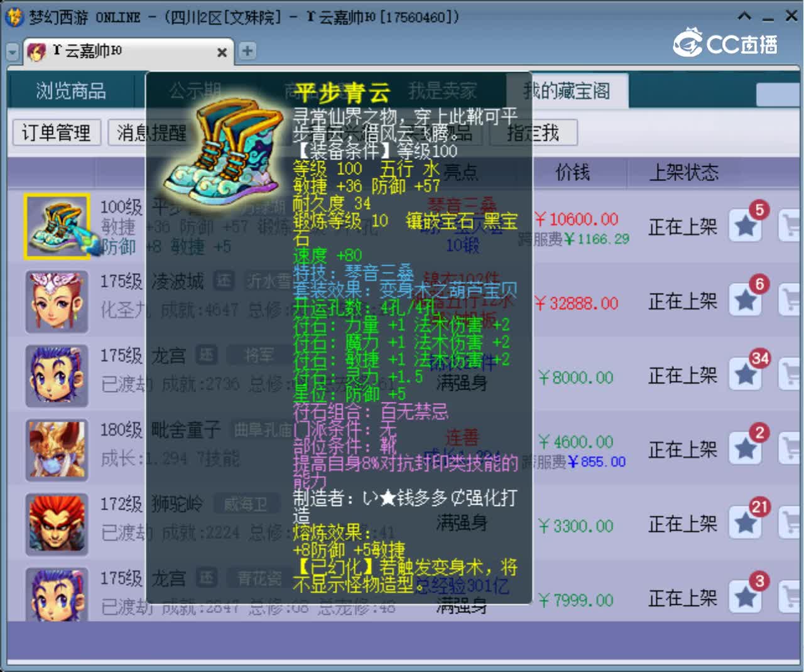Click 正在上架 status of ¥3300.00 row

(x=683, y=524)
